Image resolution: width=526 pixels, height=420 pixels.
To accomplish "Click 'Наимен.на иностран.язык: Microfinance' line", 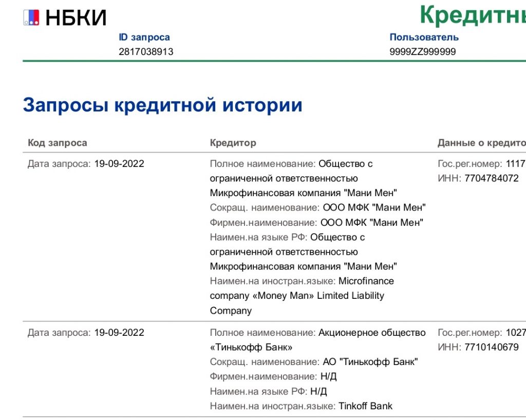I will tap(302, 281).
